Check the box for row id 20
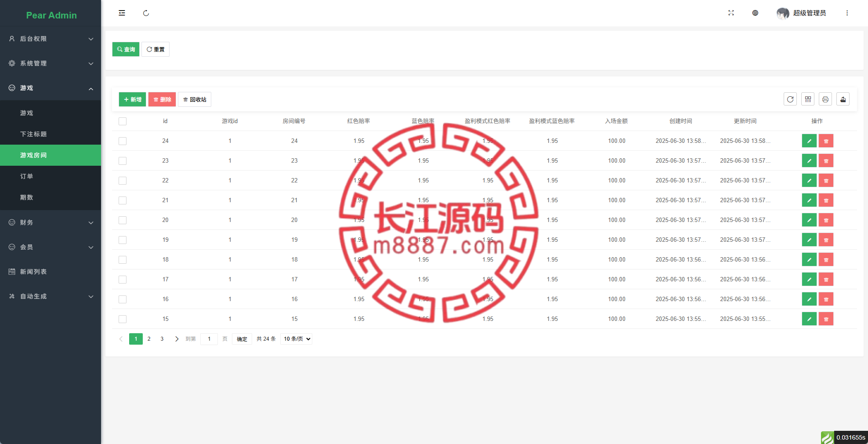Viewport: 868px width, 444px height. click(x=123, y=220)
